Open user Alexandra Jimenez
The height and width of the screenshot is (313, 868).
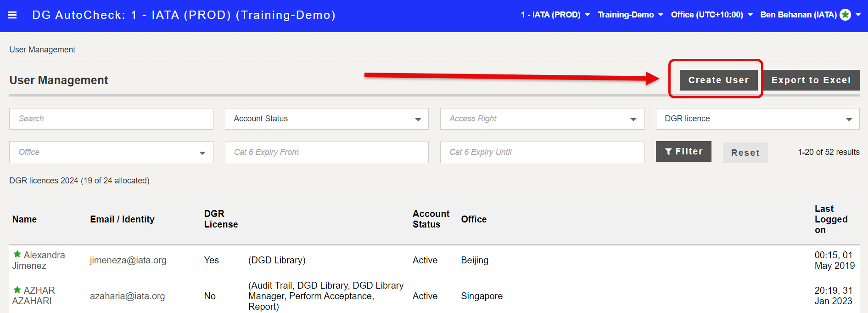tap(39, 260)
